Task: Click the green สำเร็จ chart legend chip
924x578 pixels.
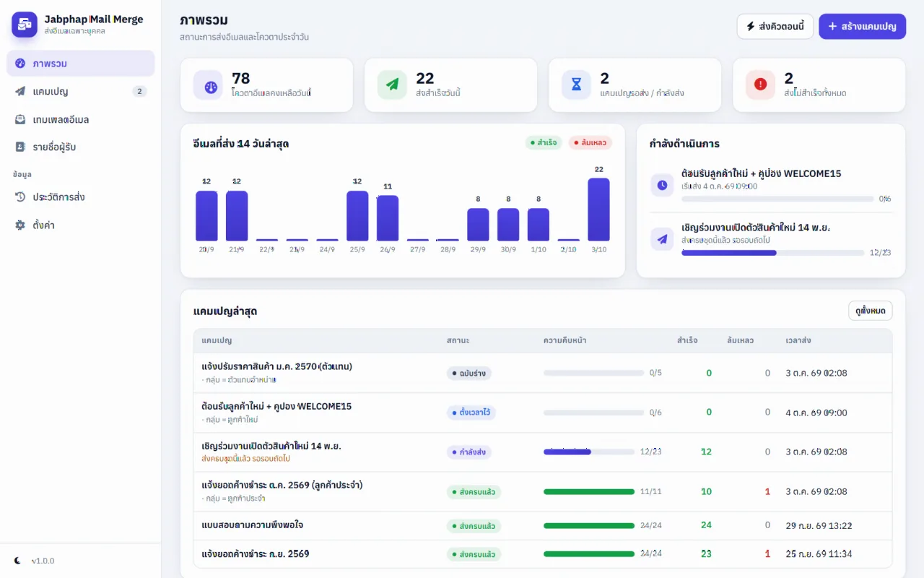Action: pyautogui.click(x=544, y=143)
